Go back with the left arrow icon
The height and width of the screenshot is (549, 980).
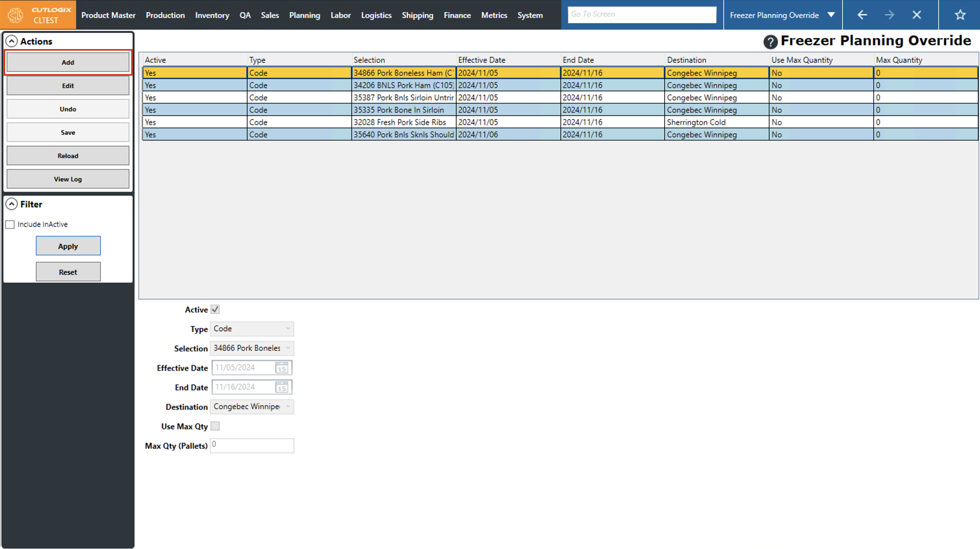tap(862, 15)
